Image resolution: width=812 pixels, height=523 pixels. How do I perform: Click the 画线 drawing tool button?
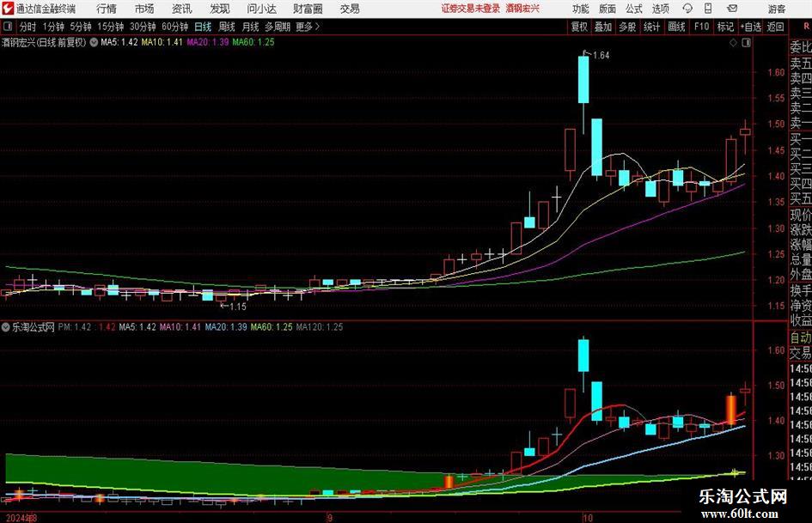pos(676,27)
